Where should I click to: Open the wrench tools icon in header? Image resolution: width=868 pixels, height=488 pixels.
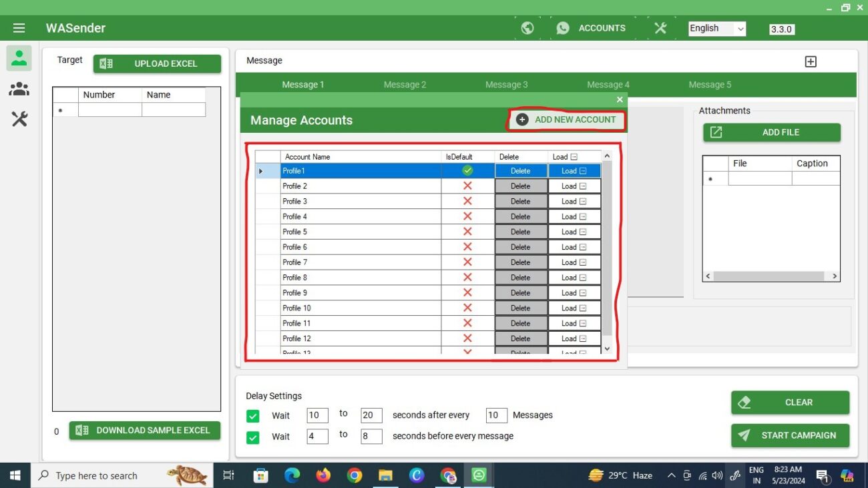pos(660,28)
